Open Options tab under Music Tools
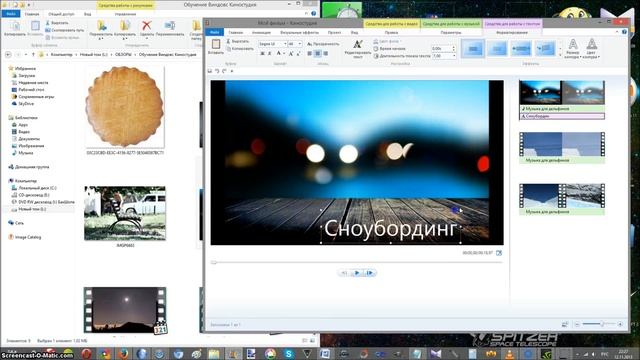Viewport: 640px width, 360px height. pyautogui.click(x=451, y=32)
